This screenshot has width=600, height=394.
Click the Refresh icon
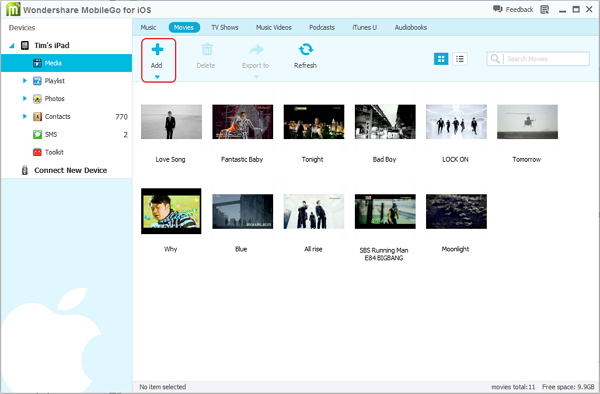pyautogui.click(x=306, y=49)
